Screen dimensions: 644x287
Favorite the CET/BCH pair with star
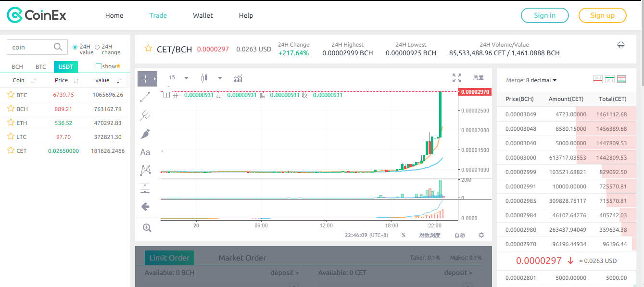pos(149,49)
